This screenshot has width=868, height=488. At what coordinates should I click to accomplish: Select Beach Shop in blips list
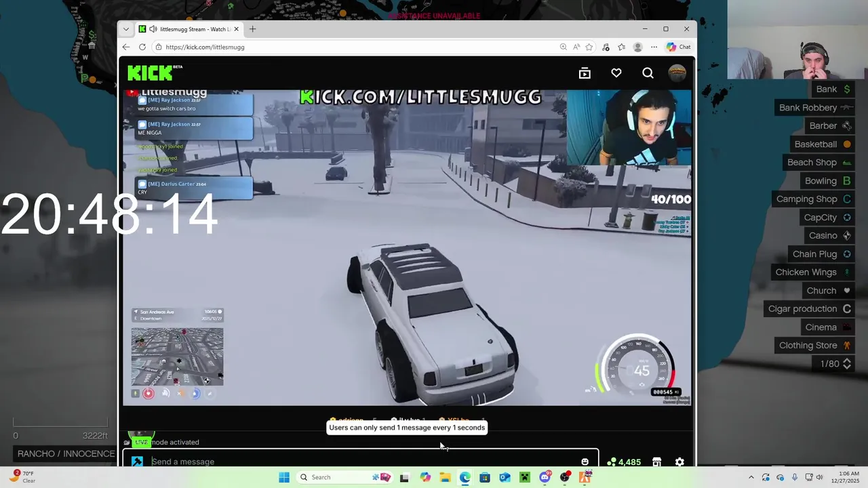[819, 162]
